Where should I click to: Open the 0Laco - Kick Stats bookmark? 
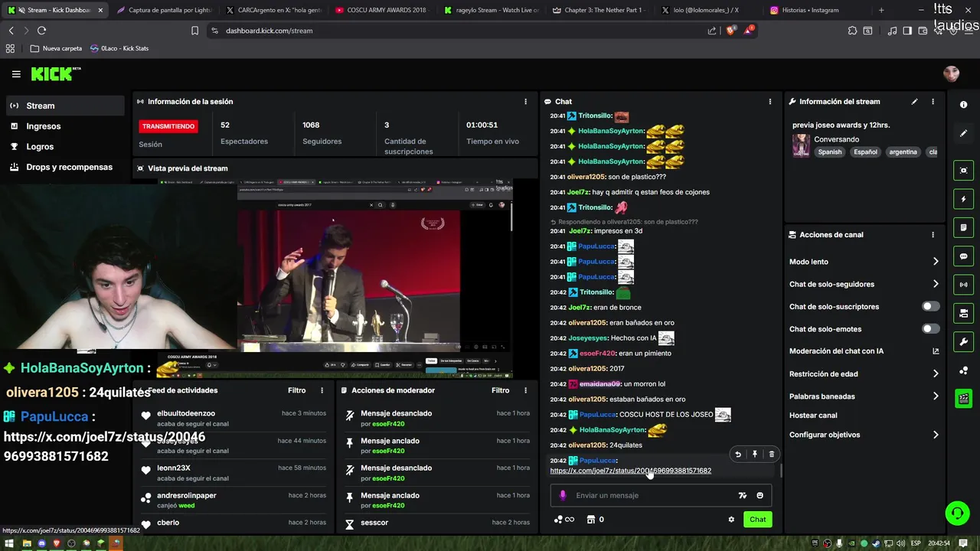[119, 48]
